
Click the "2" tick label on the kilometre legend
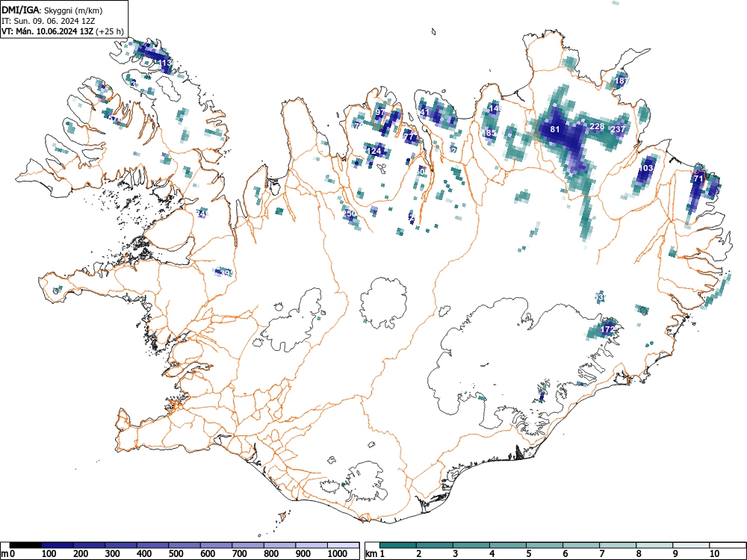click(419, 554)
